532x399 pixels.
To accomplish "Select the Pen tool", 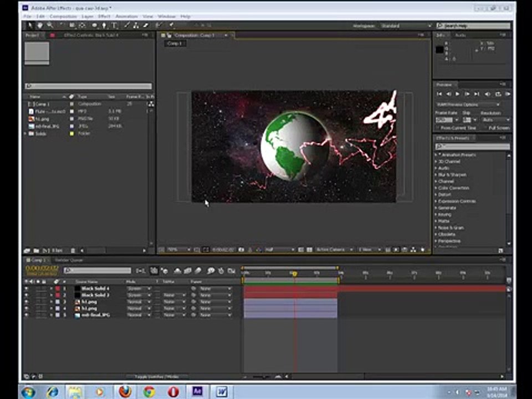I will coord(104,25).
